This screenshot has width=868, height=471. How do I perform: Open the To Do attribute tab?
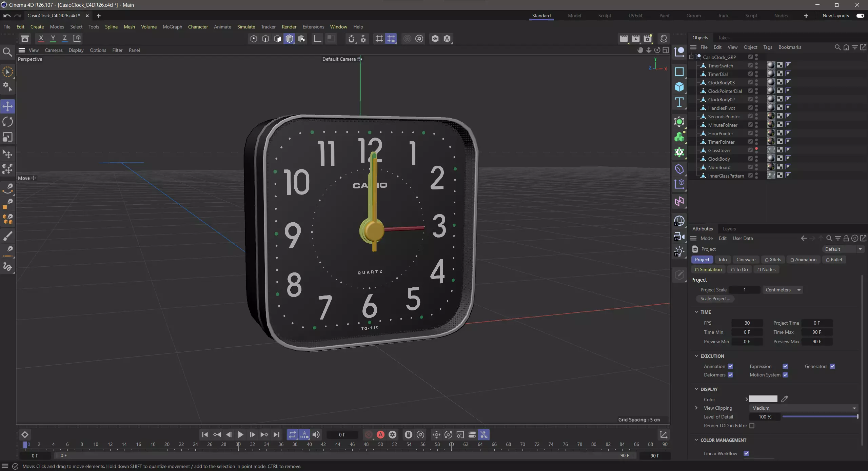[739, 270]
